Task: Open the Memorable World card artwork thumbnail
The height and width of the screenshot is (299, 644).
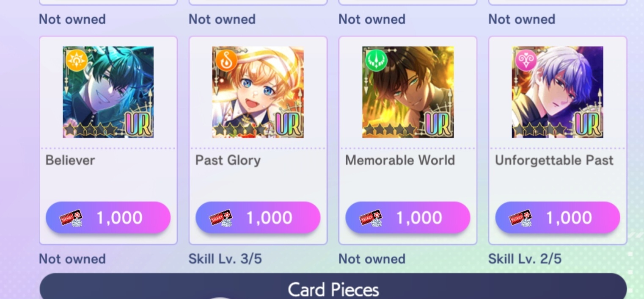Action: click(x=408, y=92)
